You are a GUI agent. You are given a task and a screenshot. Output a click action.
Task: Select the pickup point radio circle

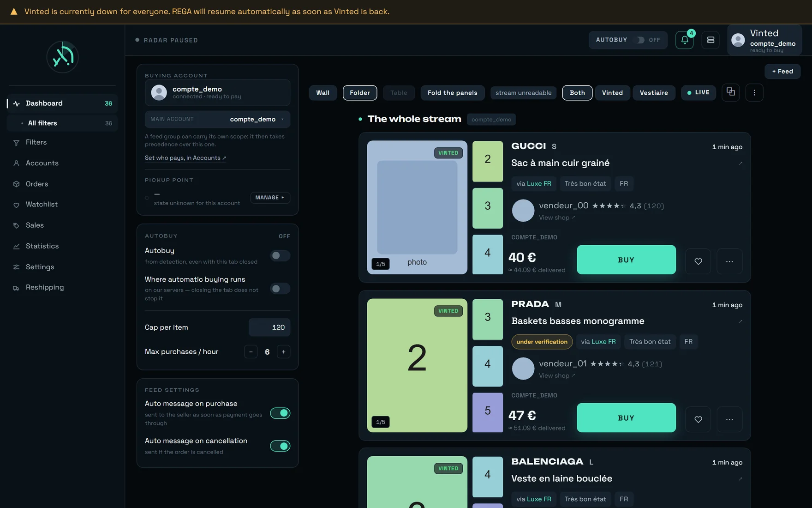[147, 198]
